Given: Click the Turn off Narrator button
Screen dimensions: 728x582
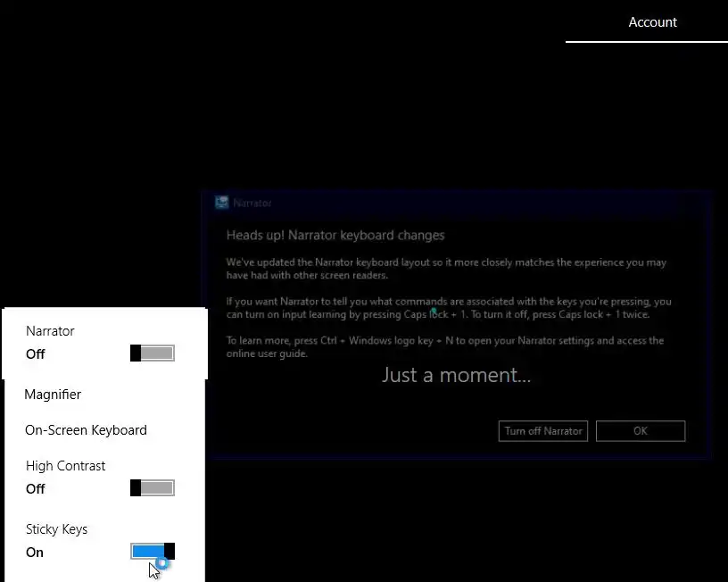Looking at the screenshot, I should (x=543, y=431).
